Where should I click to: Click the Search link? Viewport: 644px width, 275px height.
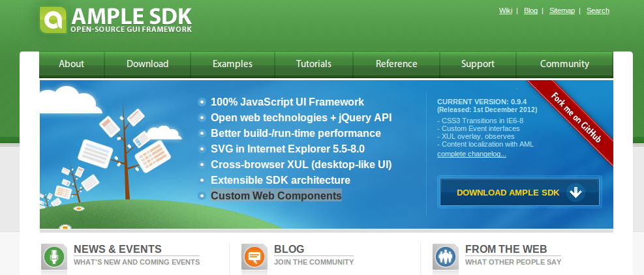point(598,10)
